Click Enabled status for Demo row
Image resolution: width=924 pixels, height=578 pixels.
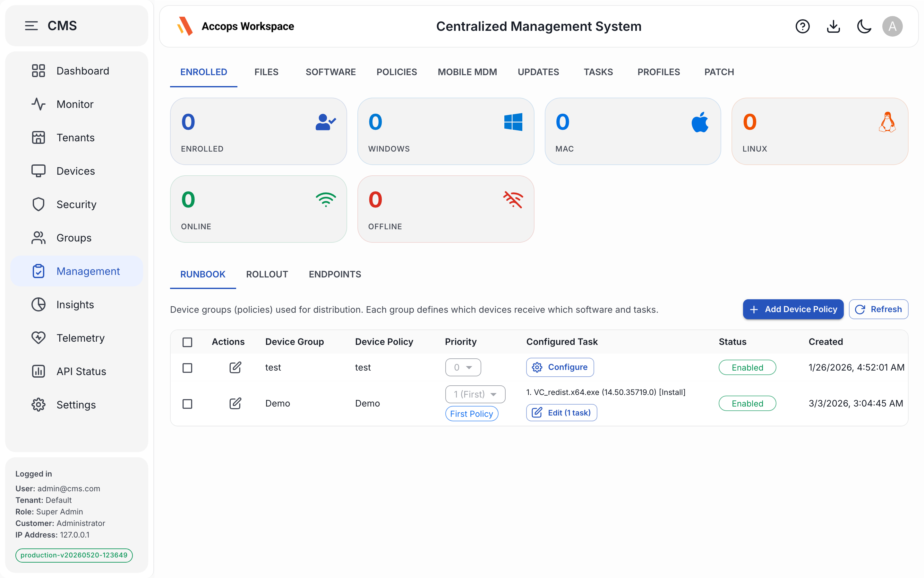click(x=747, y=403)
